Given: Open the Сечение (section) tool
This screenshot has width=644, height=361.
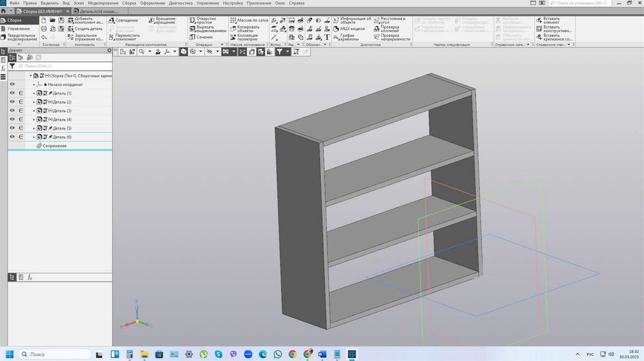Looking at the screenshot, I should (x=192, y=37).
